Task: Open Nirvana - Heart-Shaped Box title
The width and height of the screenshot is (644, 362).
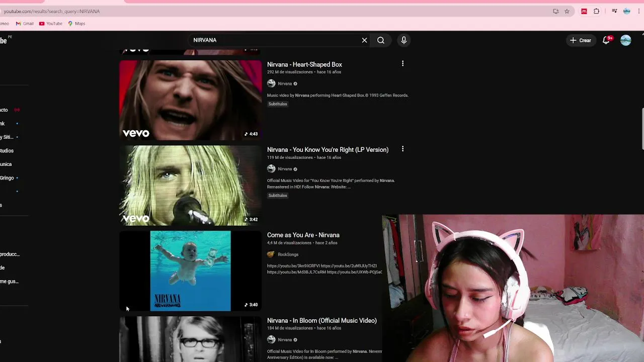Action: [x=304, y=64]
